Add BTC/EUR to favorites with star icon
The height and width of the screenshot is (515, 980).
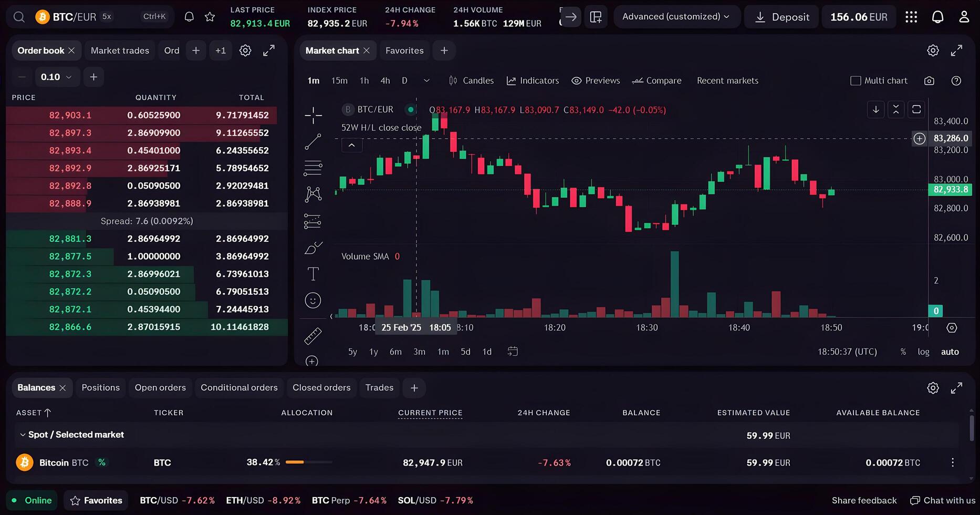(210, 17)
